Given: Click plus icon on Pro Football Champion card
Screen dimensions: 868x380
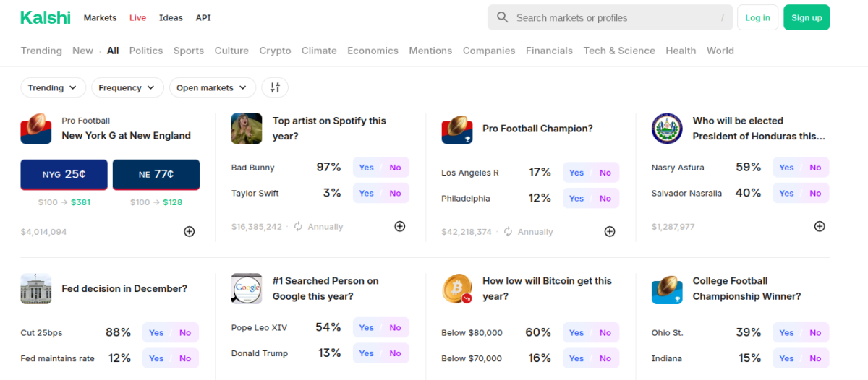Looking at the screenshot, I should coord(610,232).
